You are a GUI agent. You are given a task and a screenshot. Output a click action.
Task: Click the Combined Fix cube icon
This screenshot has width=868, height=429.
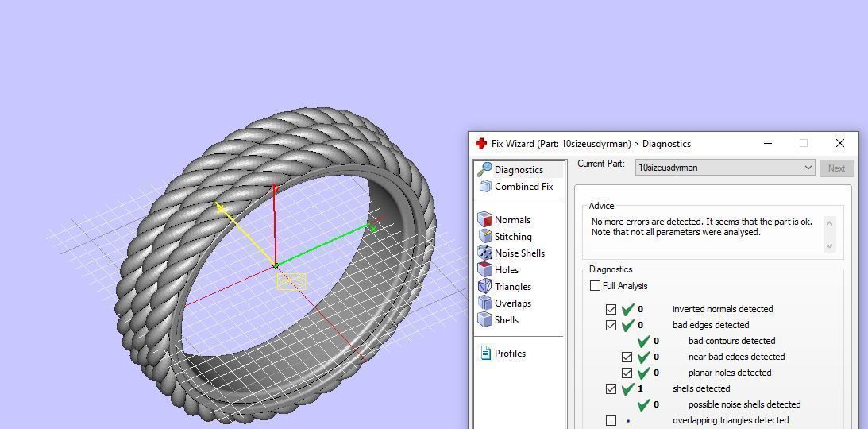(x=485, y=187)
